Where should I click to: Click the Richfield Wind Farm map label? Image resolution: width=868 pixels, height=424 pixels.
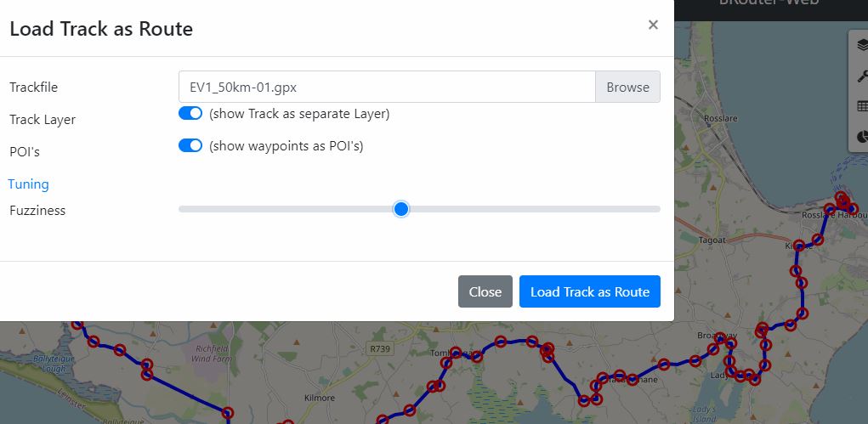[213, 353]
